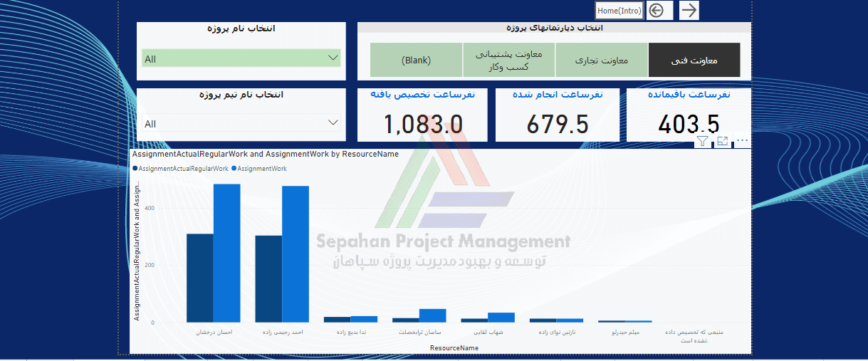Click the forward arrow navigation button

(x=689, y=10)
